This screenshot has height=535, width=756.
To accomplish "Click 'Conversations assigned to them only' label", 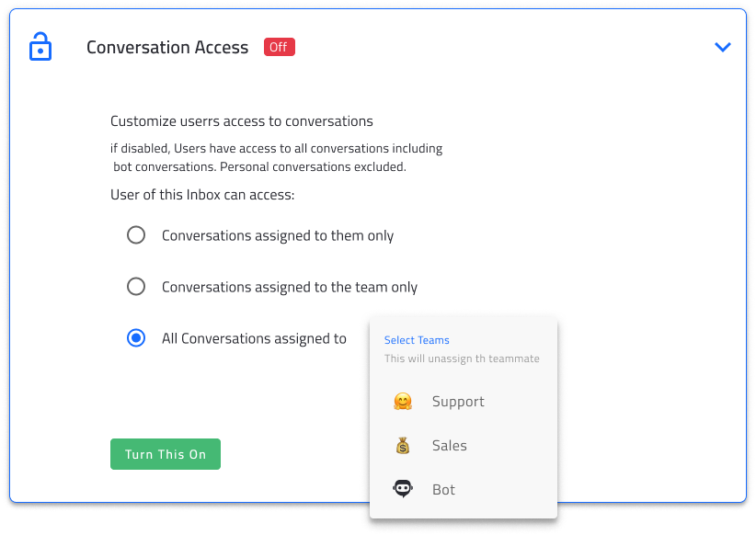I will point(278,235).
